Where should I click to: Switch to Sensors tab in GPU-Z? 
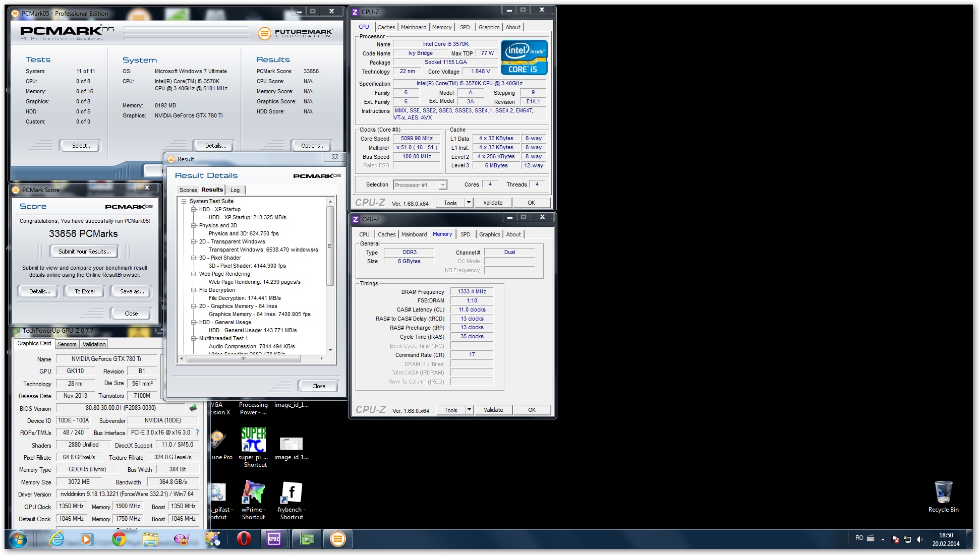coord(67,344)
